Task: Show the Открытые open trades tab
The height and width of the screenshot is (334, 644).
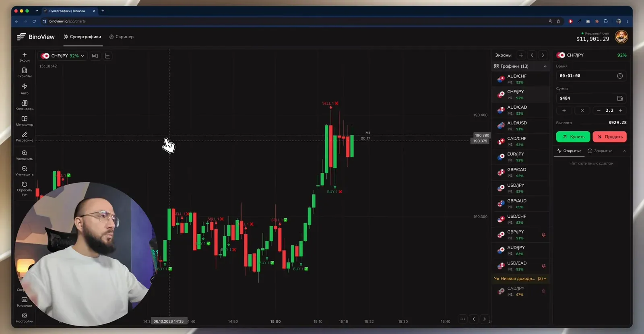Action: coord(569,151)
